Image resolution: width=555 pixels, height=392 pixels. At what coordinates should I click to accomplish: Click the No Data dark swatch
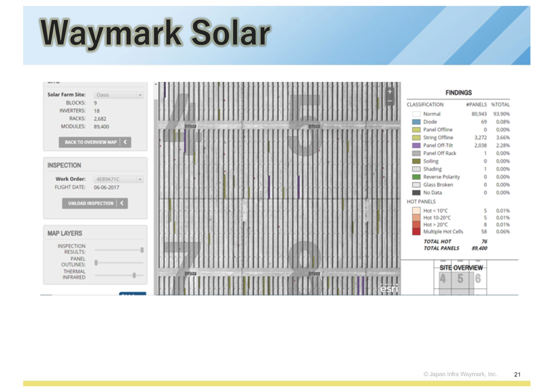[416, 192]
